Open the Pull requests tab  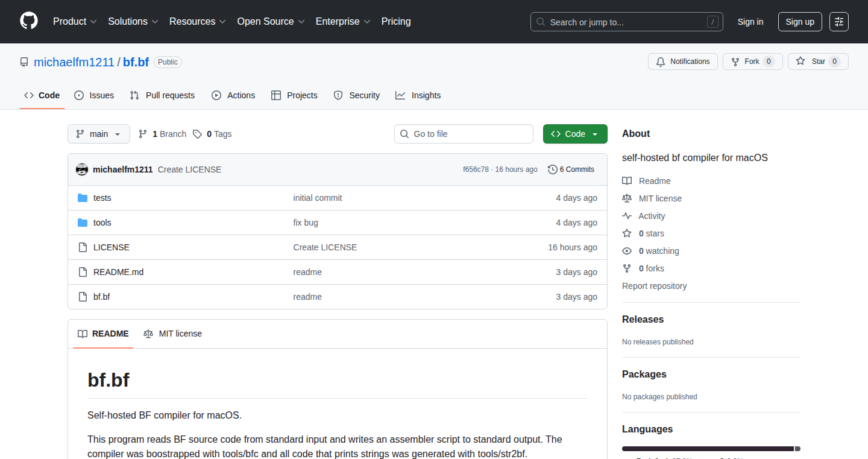point(163,95)
